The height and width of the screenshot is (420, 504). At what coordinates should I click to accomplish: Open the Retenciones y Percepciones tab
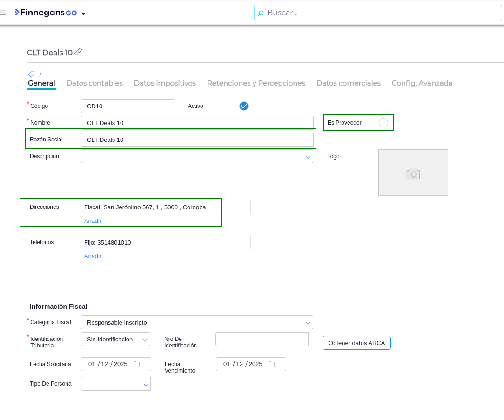[x=256, y=83]
